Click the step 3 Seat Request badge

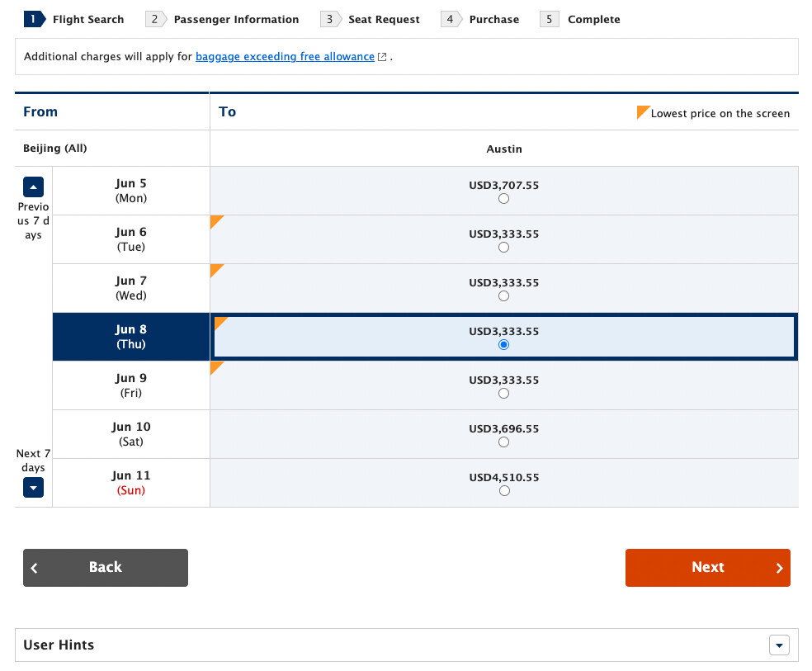click(x=331, y=19)
